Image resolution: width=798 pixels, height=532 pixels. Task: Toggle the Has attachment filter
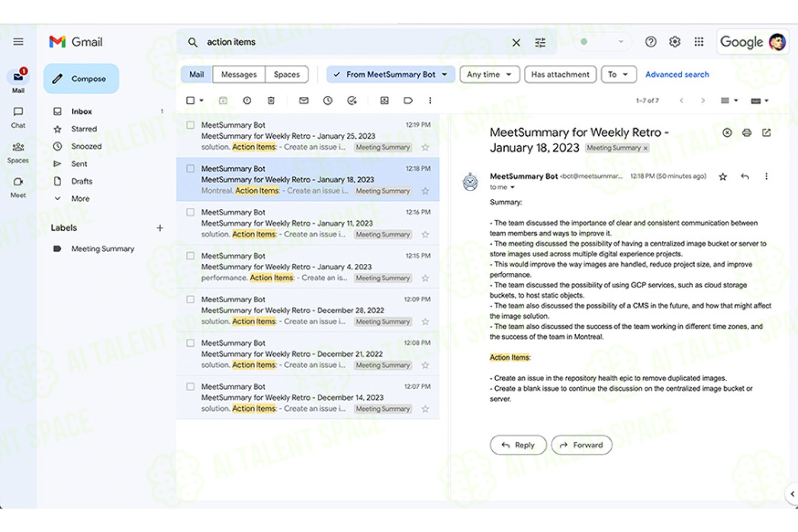point(560,74)
